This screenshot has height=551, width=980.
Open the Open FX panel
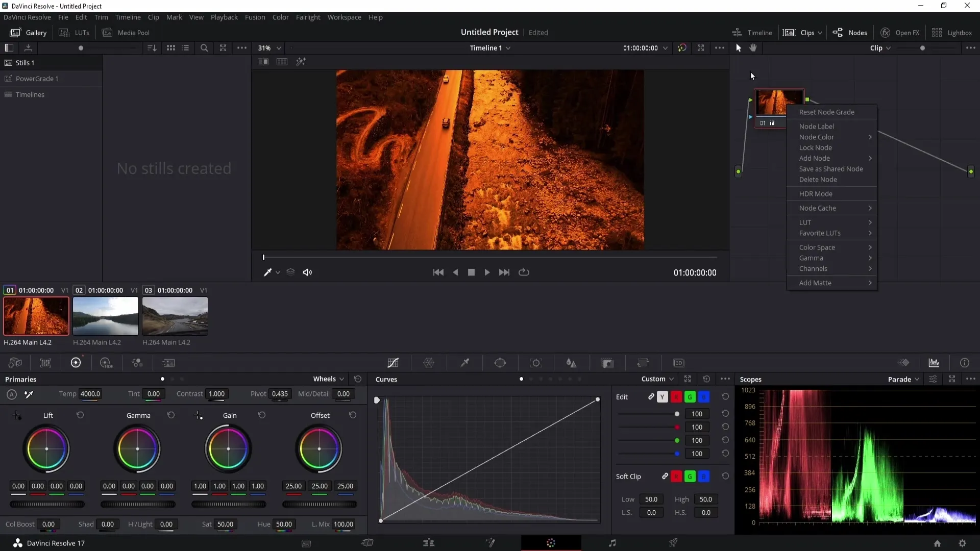coord(900,33)
